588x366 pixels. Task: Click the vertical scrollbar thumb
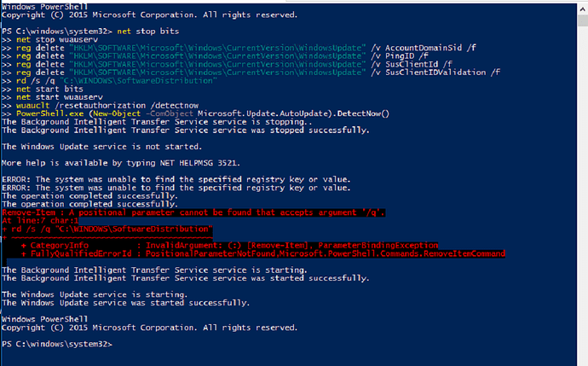pos(582,20)
